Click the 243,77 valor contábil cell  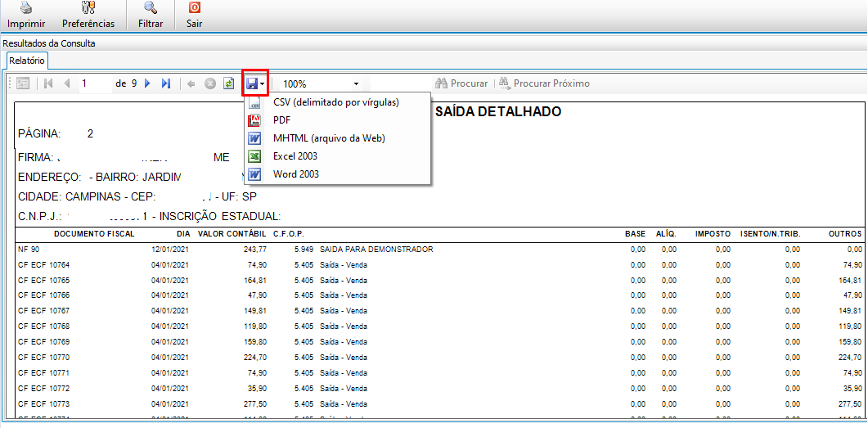pyautogui.click(x=255, y=249)
